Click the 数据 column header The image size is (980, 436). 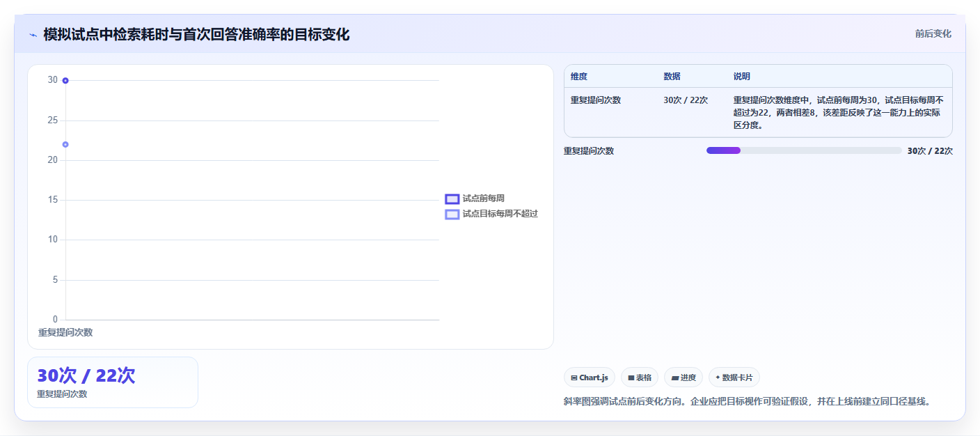(672, 77)
